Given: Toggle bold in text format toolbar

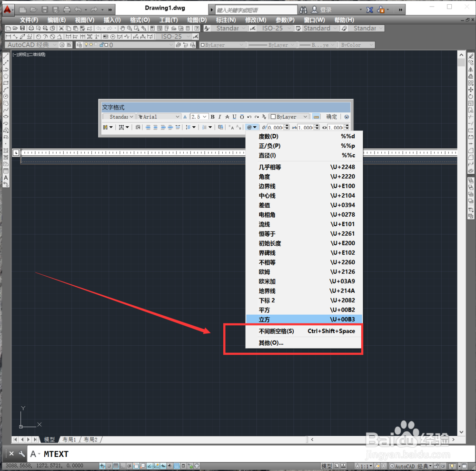Looking at the screenshot, I should tap(212, 117).
